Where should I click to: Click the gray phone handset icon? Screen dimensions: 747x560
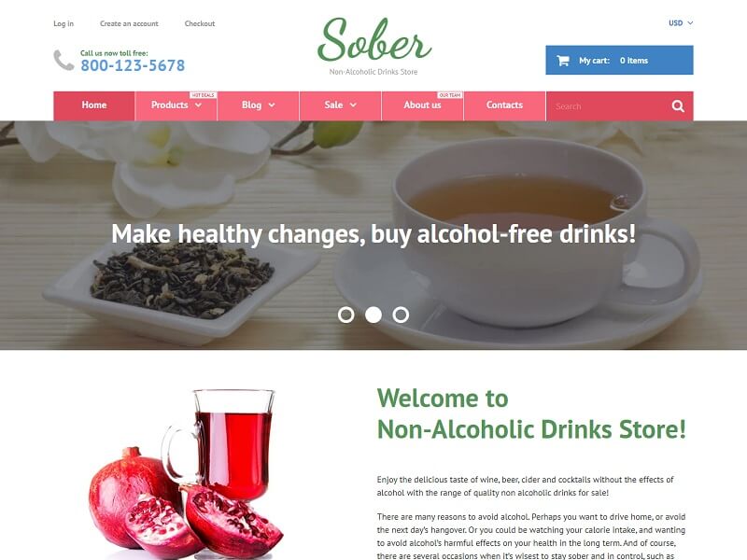coord(63,60)
